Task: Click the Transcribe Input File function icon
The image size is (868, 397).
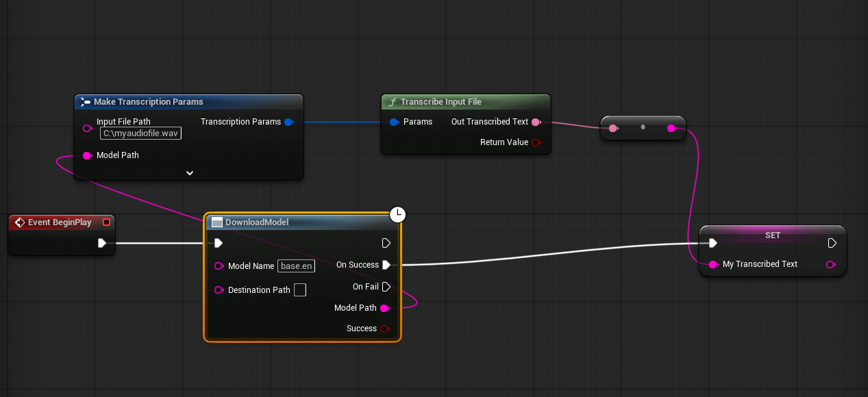Action: 393,102
